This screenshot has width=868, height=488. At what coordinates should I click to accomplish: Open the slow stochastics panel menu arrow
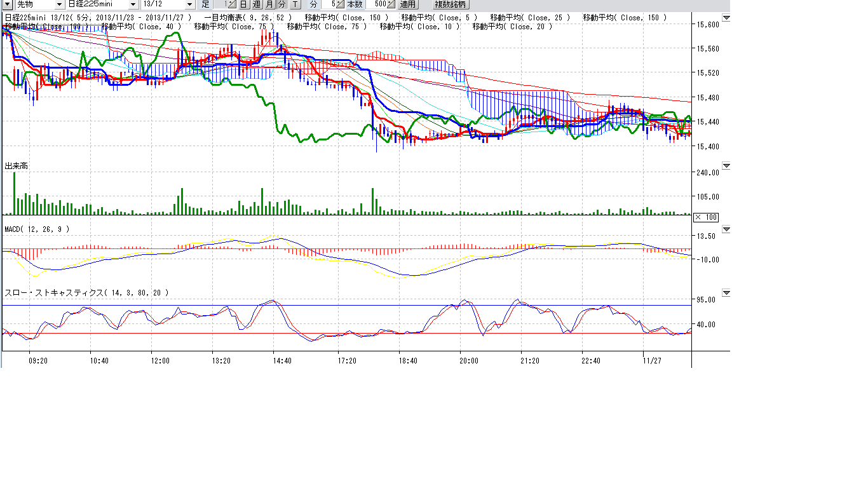click(726, 293)
